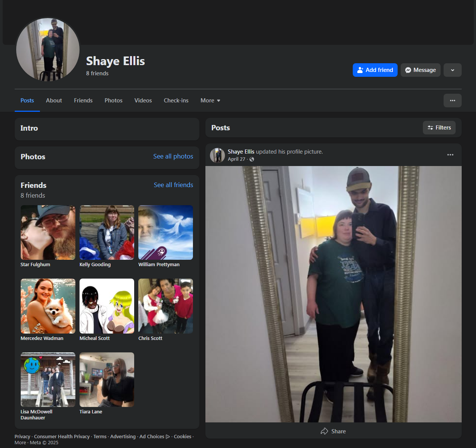Open the Privacy footer link

tap(22, 437)
